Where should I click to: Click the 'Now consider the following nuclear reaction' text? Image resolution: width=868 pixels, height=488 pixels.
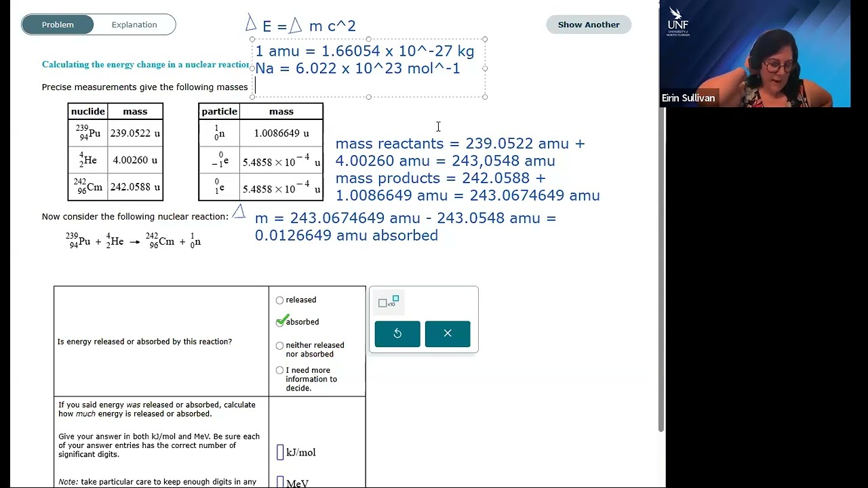(x=135, y=217)
